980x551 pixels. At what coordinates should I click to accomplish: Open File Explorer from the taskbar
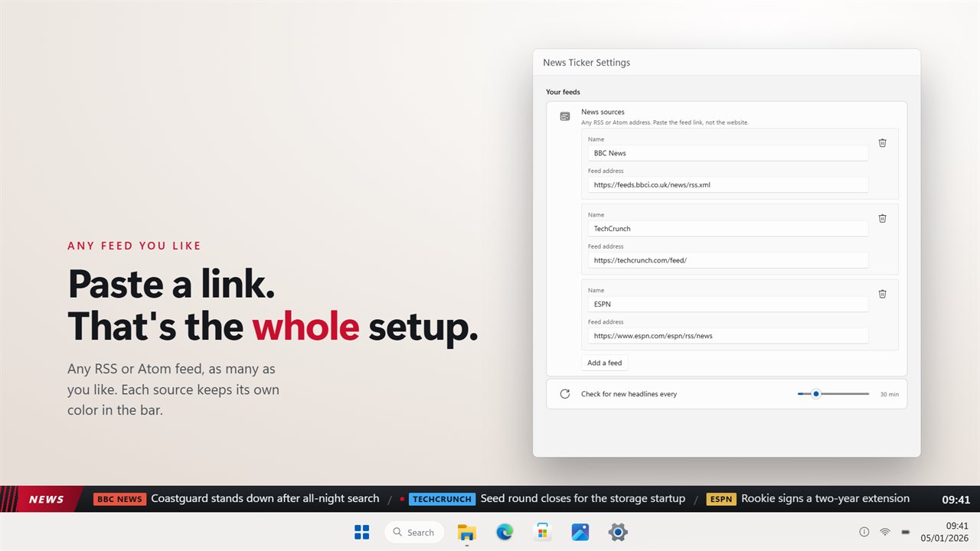click(466, 532)
